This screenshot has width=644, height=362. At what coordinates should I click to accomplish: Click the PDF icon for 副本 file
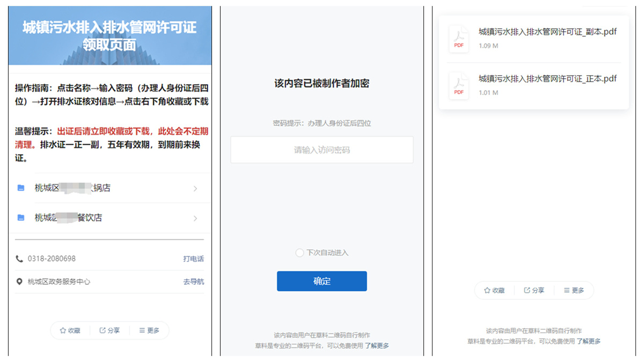[459, 39]
